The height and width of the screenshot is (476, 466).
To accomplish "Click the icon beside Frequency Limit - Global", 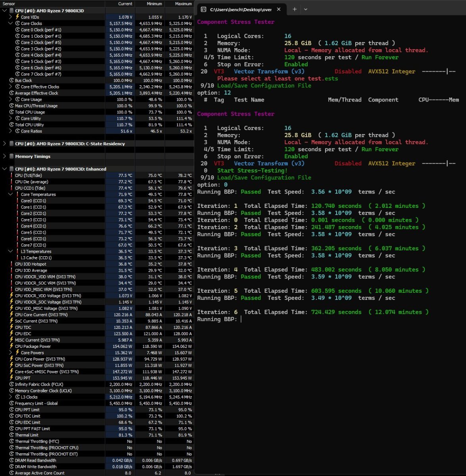I will point(12,403).
